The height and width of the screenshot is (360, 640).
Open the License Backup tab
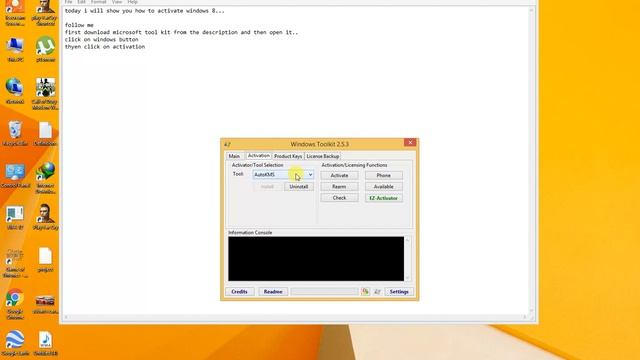pyautogui.click(x=322, y=156)
